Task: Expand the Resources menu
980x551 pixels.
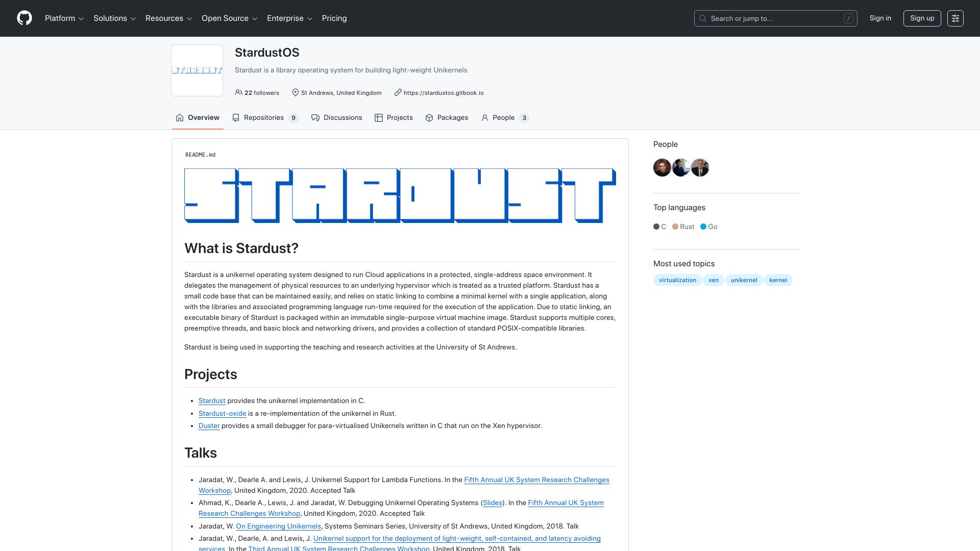Action: pos(169,18)
